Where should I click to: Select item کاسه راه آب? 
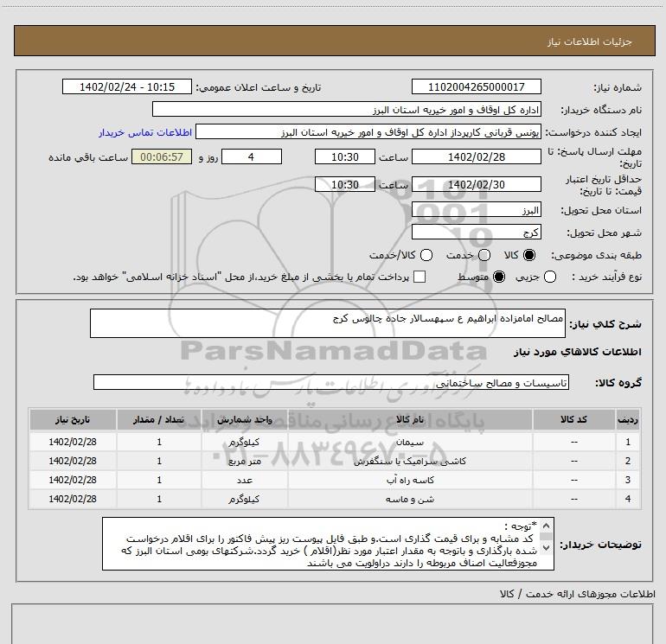(410, 480)
